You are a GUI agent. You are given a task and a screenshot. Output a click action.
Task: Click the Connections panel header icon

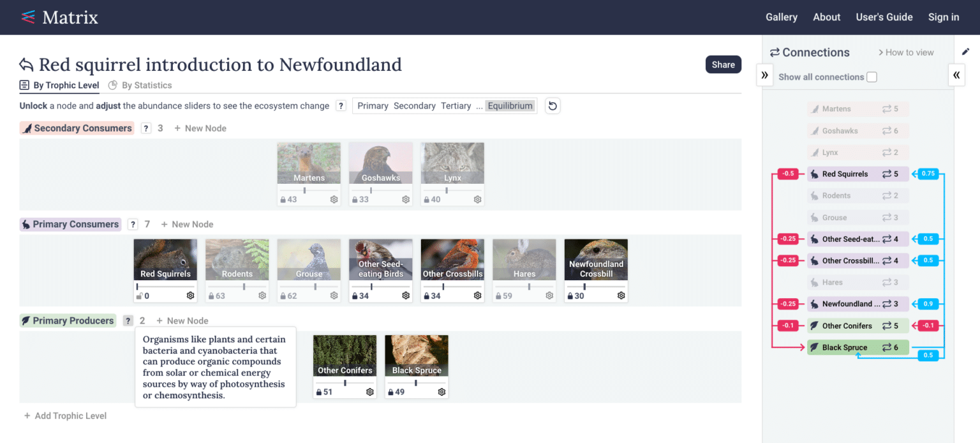[x=775, y=52]
